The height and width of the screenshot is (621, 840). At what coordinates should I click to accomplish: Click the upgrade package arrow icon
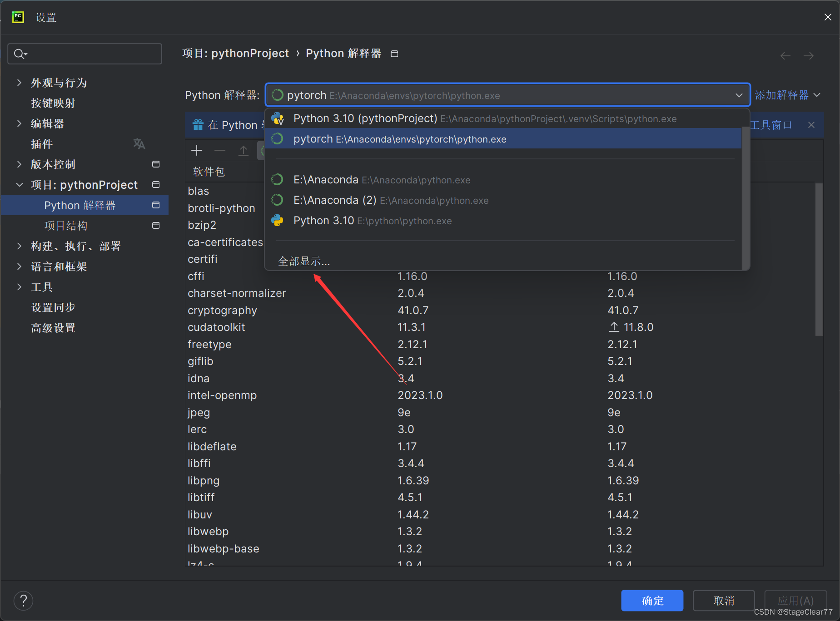point(244,150)
